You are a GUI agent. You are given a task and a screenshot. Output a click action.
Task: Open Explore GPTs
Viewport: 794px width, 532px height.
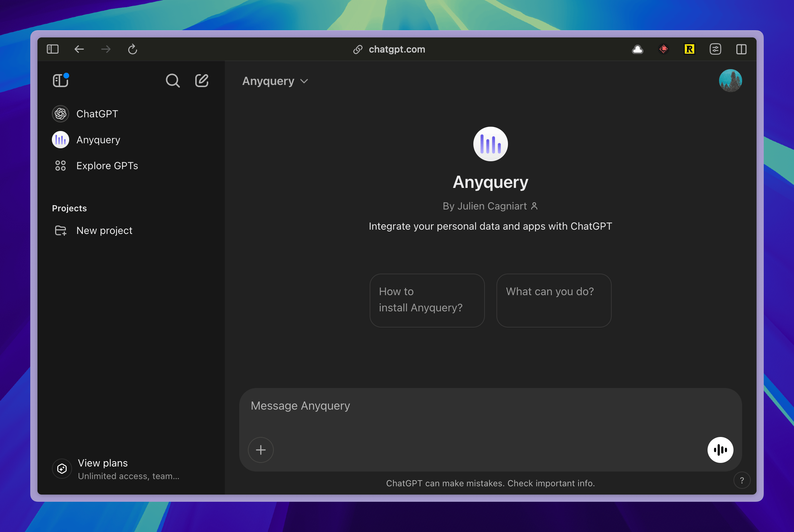point(131,166)
